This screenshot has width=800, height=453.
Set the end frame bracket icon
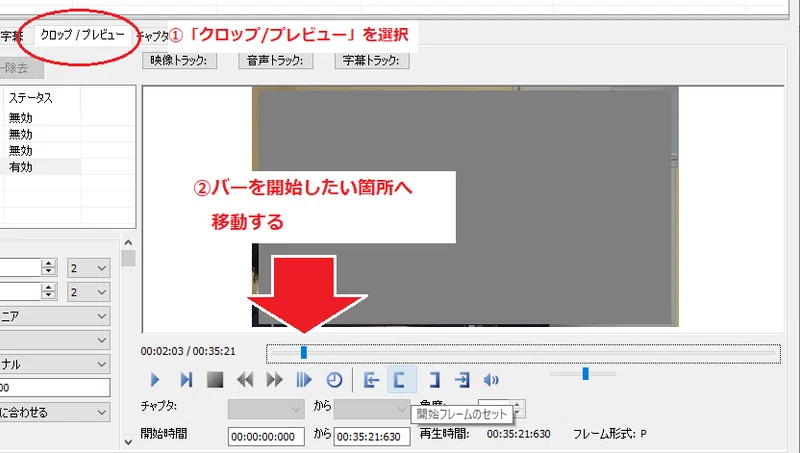coord(433,380)
